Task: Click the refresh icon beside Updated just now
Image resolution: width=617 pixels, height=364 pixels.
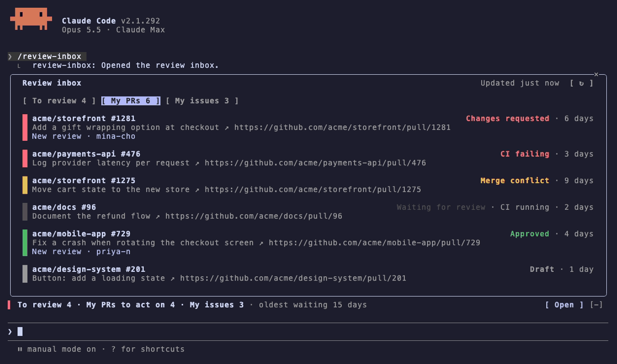Action: click(x=581, y=83)
